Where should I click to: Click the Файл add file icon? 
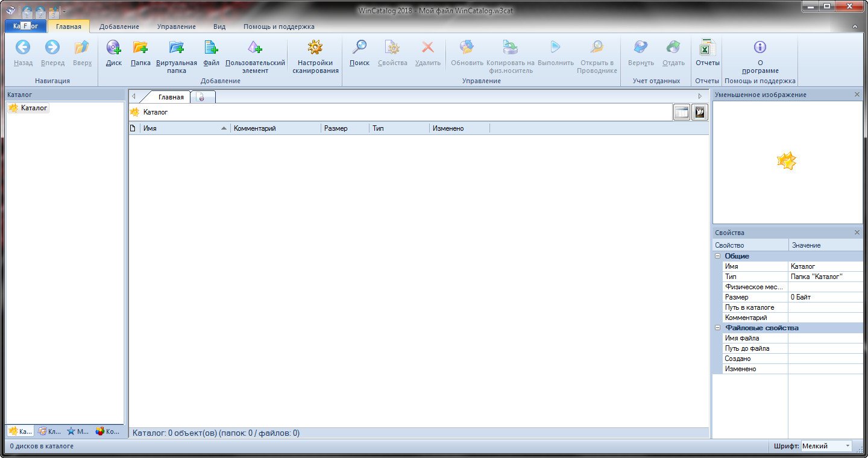point(211,48)
